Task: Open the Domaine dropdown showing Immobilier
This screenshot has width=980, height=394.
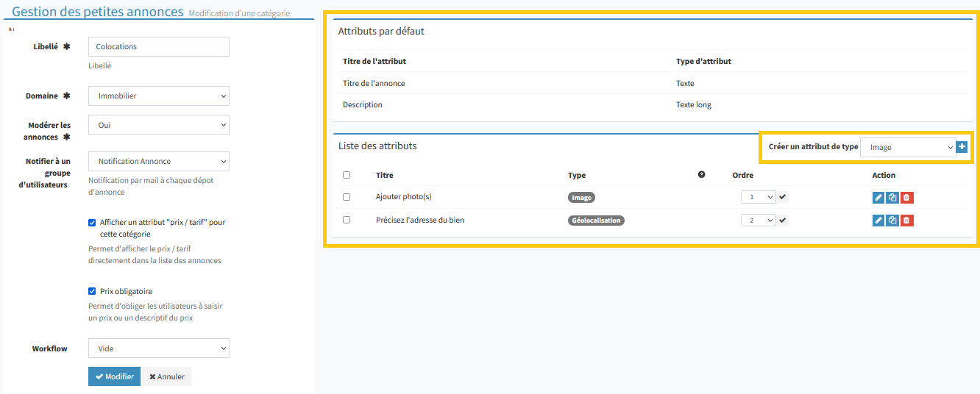Action: point(159,96)
